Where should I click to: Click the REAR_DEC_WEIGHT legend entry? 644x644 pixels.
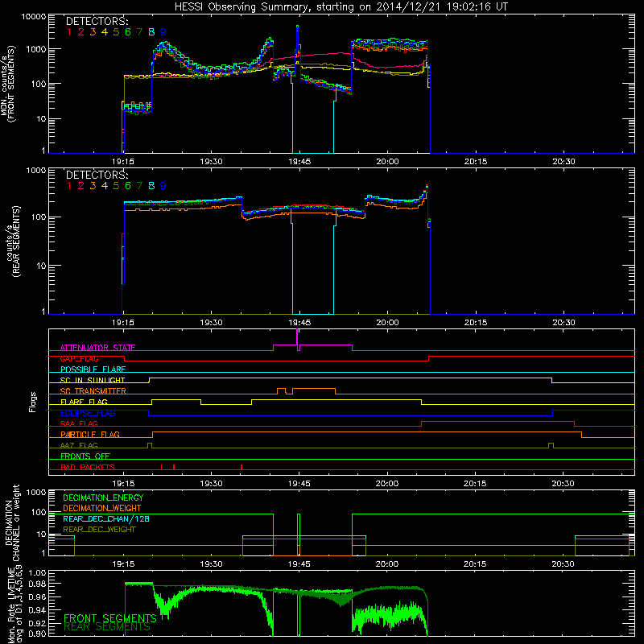click(x=99, y=530)
